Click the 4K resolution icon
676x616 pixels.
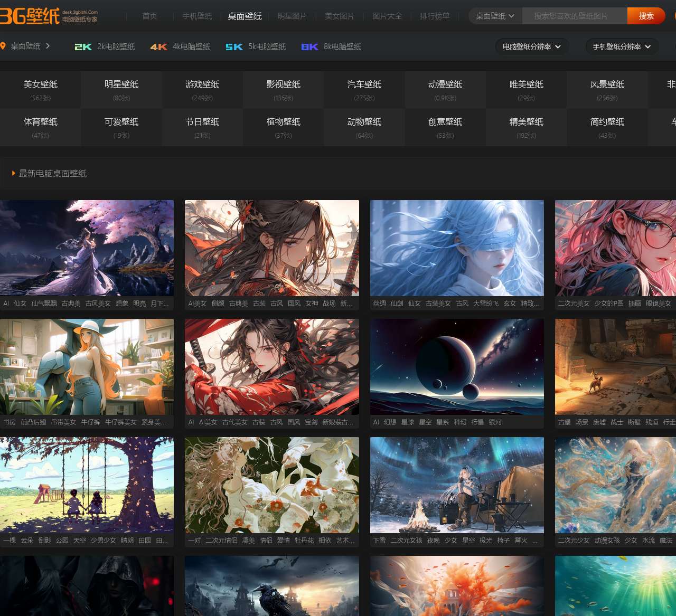158,47
